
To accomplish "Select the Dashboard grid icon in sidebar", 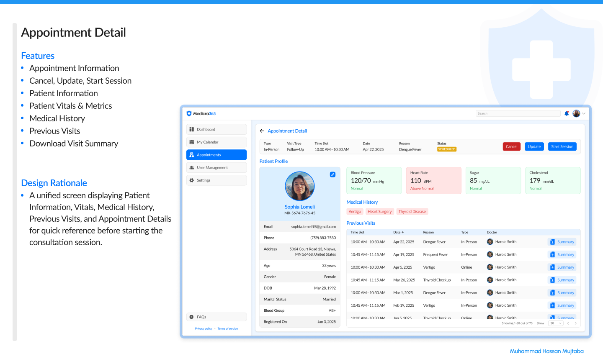I will point(191,129).
